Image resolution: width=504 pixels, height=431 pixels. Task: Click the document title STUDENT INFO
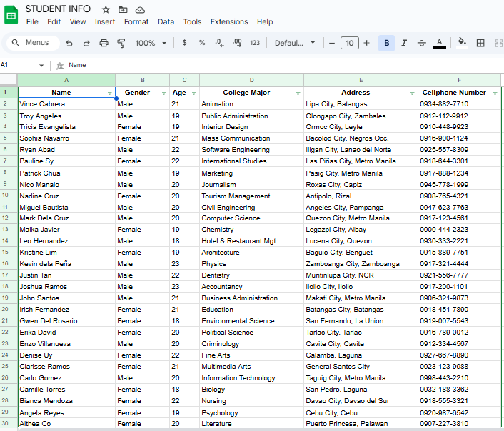point(58,9)
